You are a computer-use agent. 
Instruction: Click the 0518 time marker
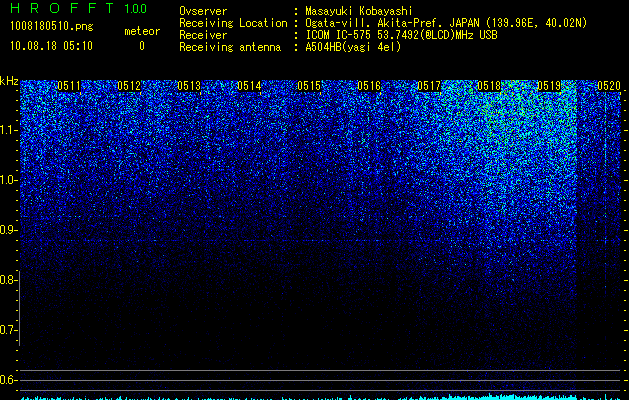coord(489,86)
